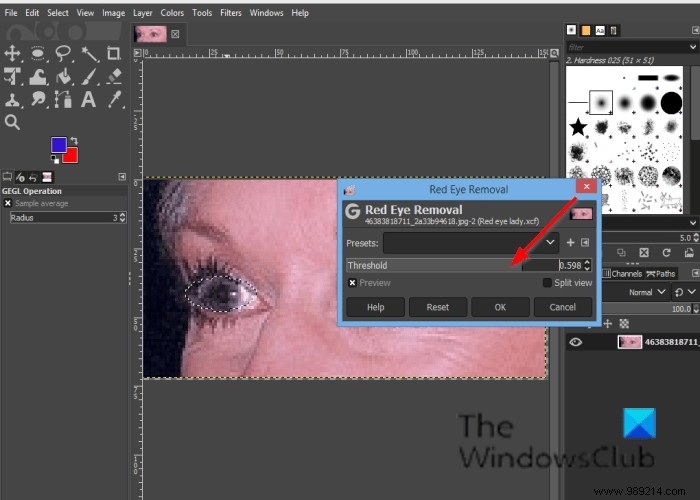Delete the selected brush
Screen dimensions: 700x500
644,253
